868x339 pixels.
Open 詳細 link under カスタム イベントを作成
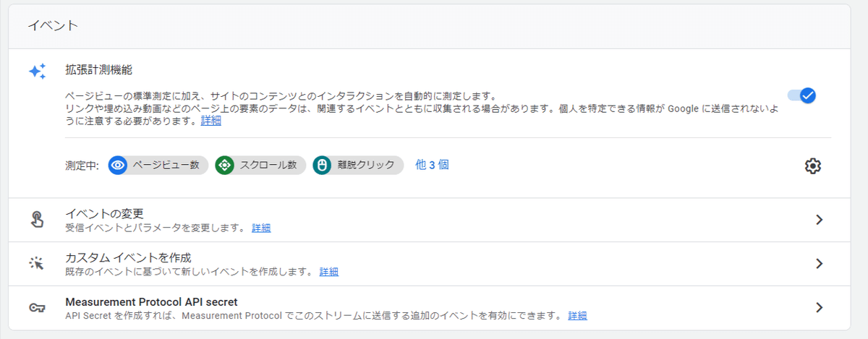[328, 272]
